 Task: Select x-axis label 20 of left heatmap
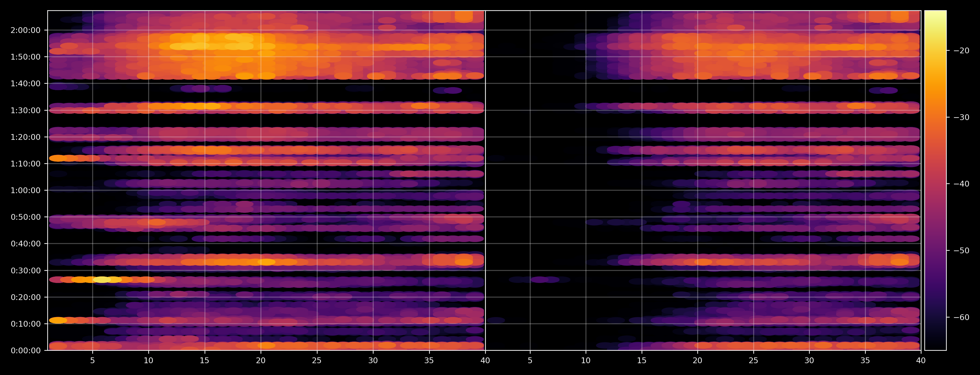[x=261, y=360]
